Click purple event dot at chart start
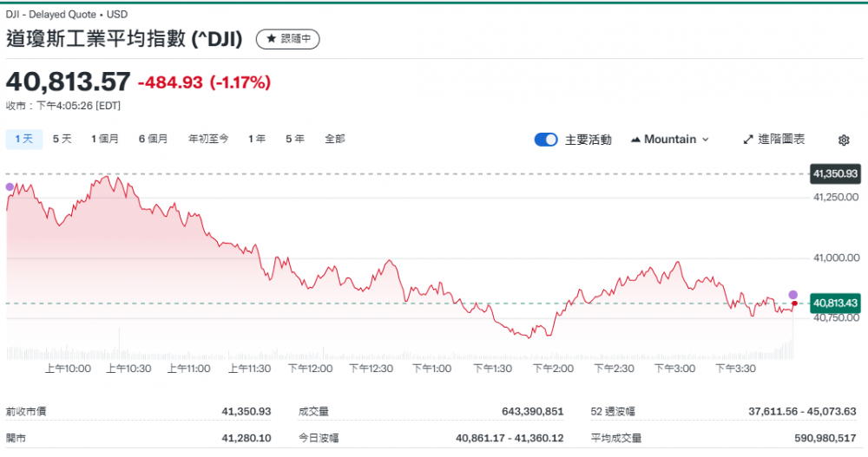Viewport: 868px width, 457px height. pyautogui.click(x=10, y=186)
